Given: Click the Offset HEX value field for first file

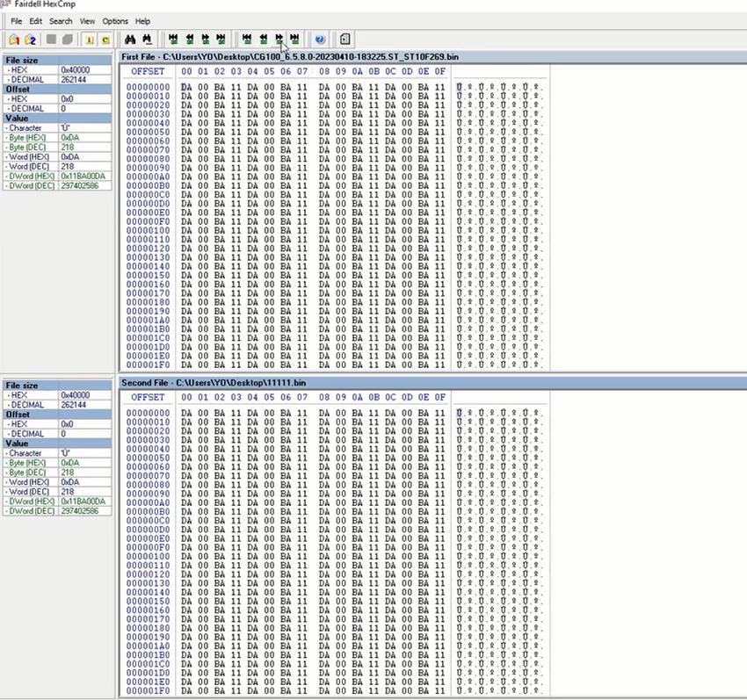Looking at the screenshot, I should 85,99.
